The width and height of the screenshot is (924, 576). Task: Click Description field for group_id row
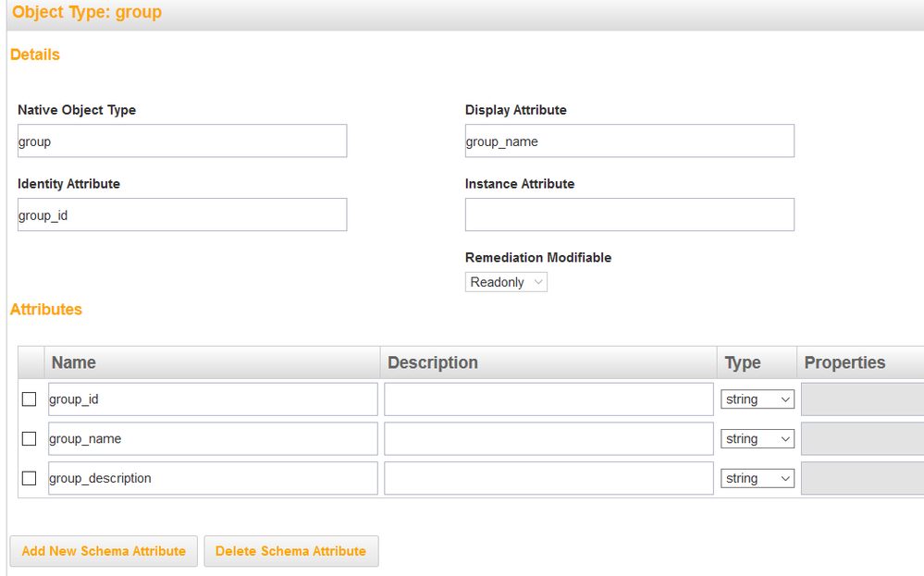tap(548, 399)
